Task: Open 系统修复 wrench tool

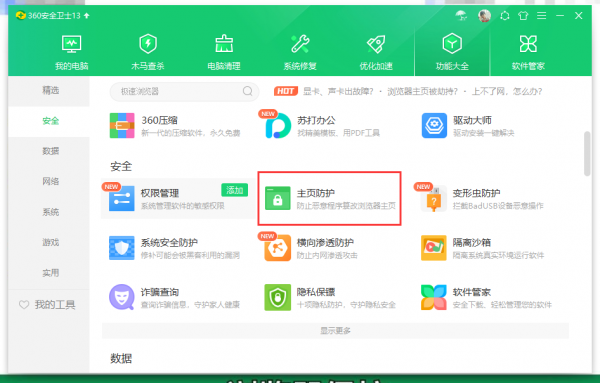Action: 300,52
